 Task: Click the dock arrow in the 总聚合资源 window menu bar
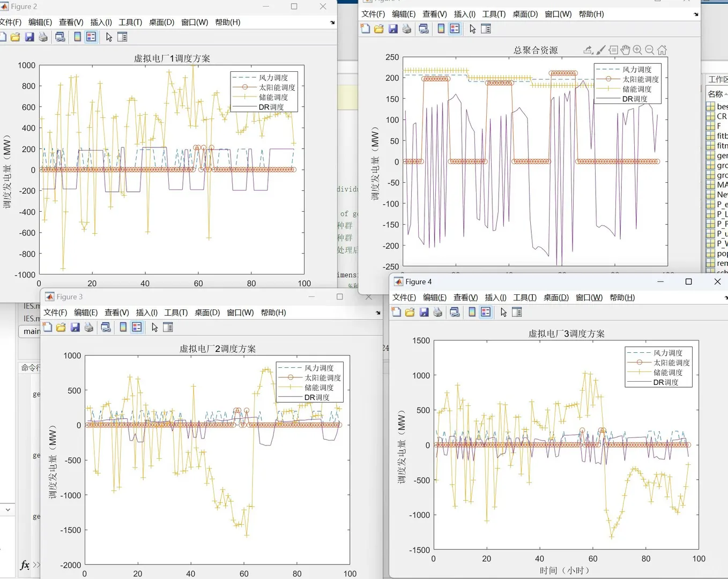696,14
